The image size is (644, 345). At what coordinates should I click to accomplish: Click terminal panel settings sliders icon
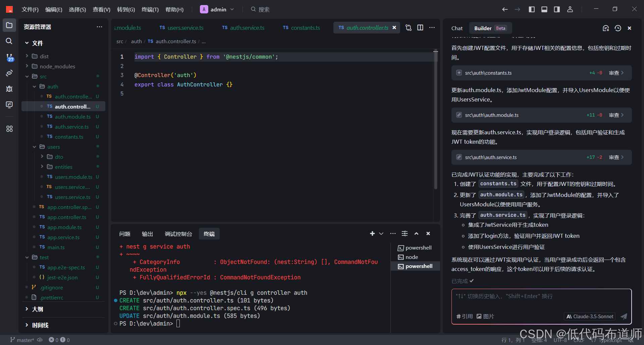[x=405, y=233]
